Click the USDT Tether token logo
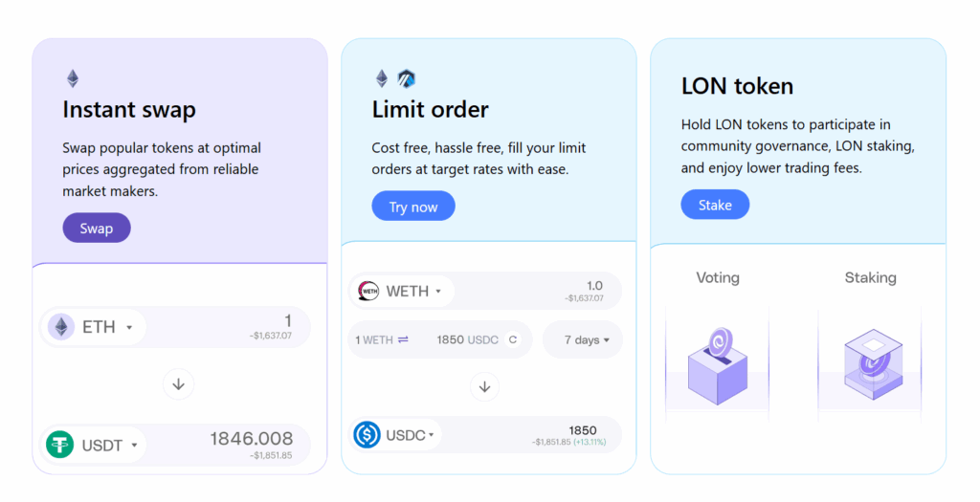The image size is (980, 502). [60, 445]
